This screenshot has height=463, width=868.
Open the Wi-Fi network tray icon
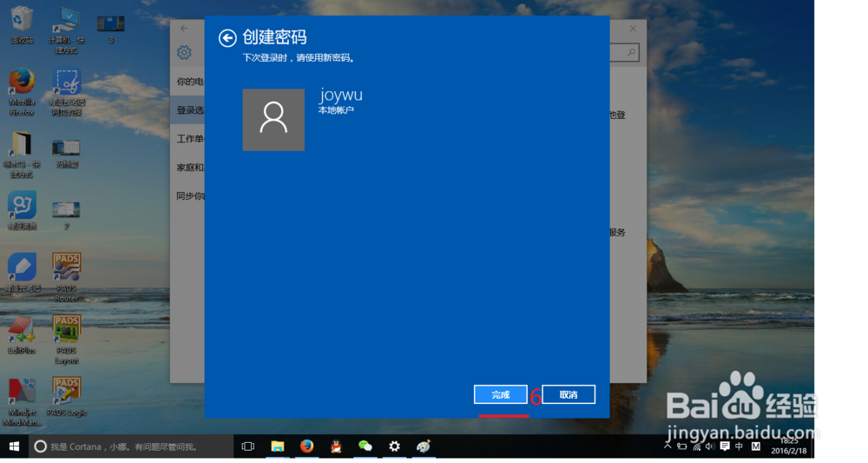tap(696, 446)
